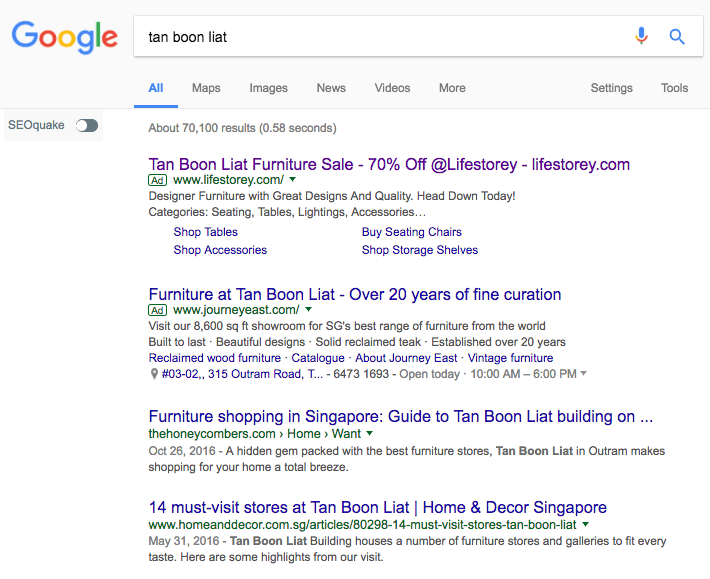Switch to the Images tab
This screenshot has width=710, height=579.
click(269, 88)
